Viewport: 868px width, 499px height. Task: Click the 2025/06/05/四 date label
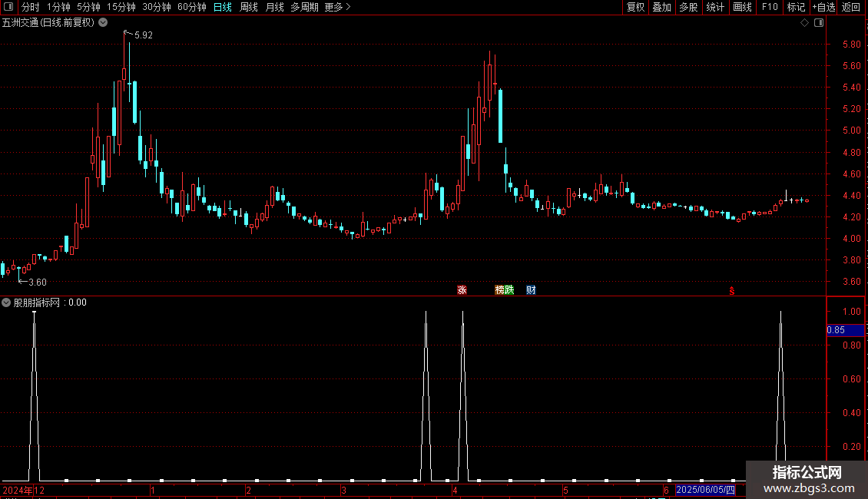[x=705, y=490]
